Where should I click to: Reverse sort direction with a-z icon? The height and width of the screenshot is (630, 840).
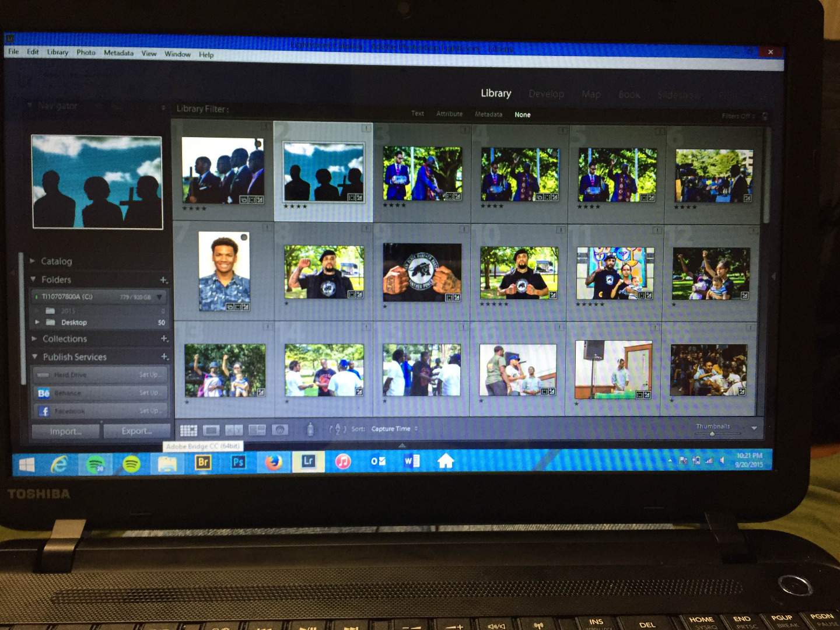[x=338, y=429]
